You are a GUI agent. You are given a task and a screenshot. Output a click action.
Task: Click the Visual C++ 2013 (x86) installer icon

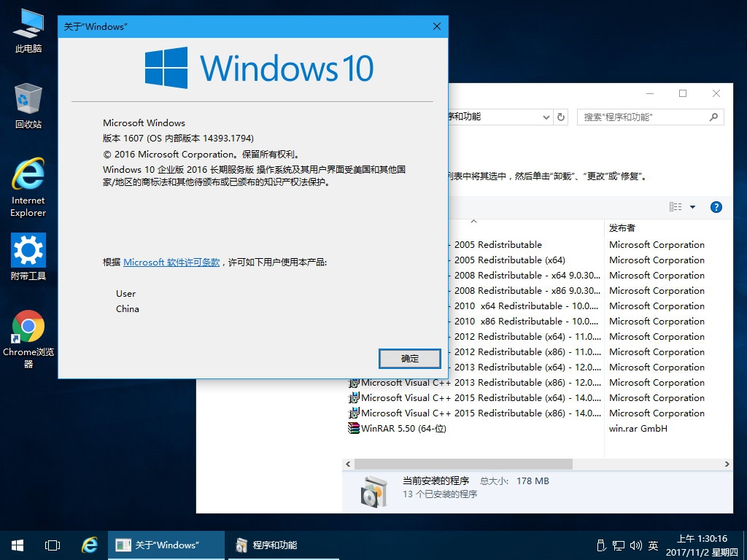tap(354, 383)
